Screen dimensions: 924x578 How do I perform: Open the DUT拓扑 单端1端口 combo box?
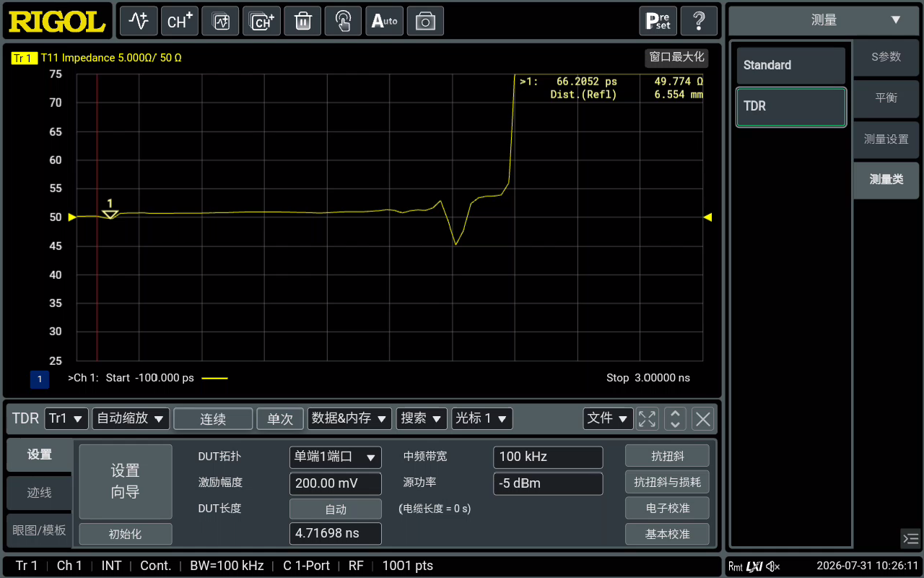tap(335, 457)
